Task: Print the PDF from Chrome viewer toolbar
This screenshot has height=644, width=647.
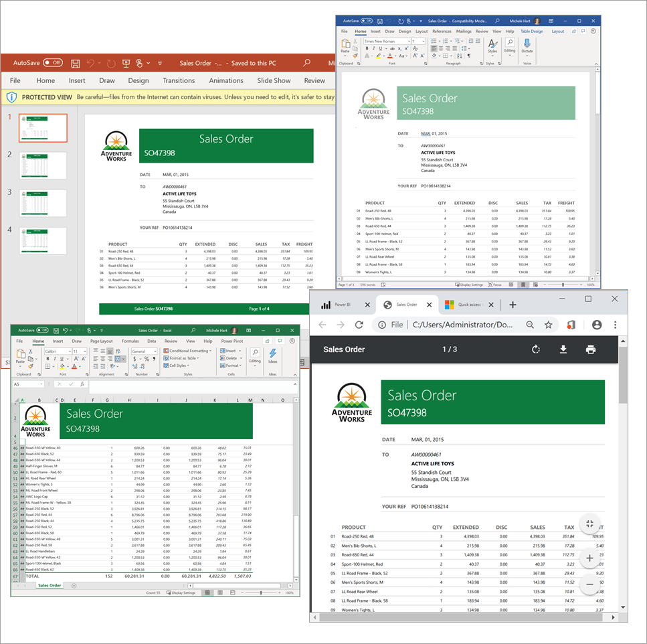Action: point(591,349)
